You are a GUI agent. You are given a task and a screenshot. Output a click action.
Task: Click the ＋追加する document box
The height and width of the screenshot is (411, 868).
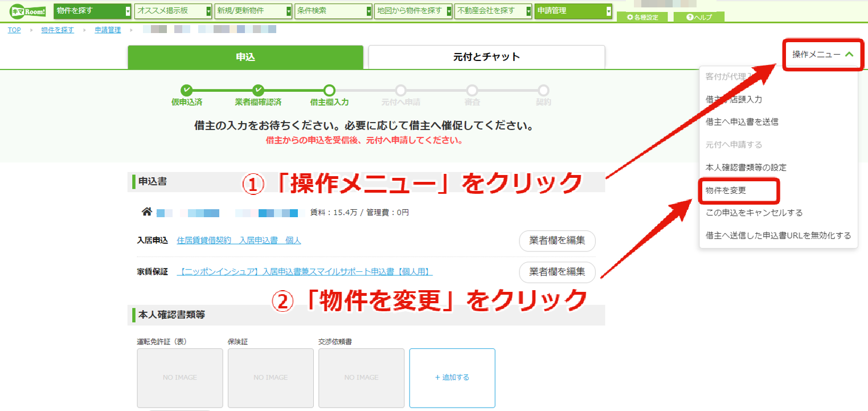[452, 378]
